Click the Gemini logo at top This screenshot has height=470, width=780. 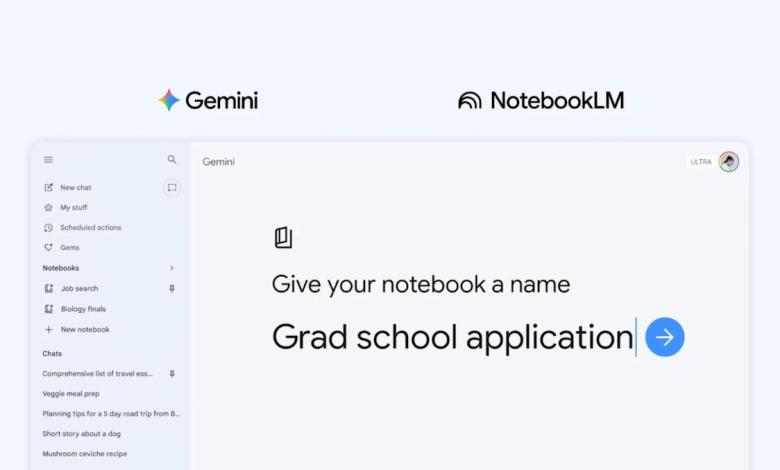[208, 100]
